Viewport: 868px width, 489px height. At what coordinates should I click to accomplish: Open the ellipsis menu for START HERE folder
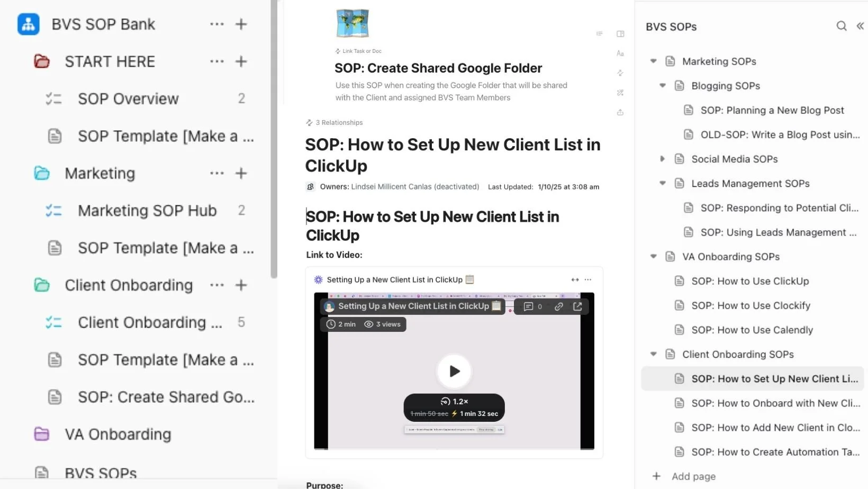point(216,61)
